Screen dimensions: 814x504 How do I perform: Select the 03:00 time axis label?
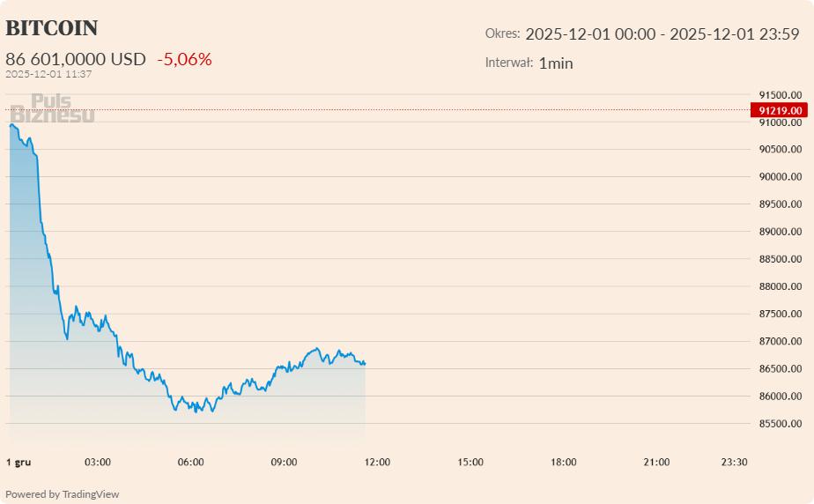(97, 462)
